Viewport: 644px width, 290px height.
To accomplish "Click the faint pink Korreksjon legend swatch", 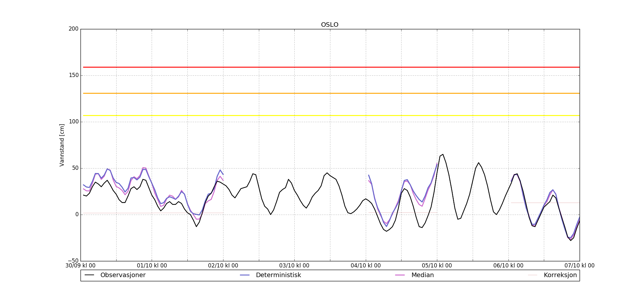I will pyautogui.click(x=533, y=275).
